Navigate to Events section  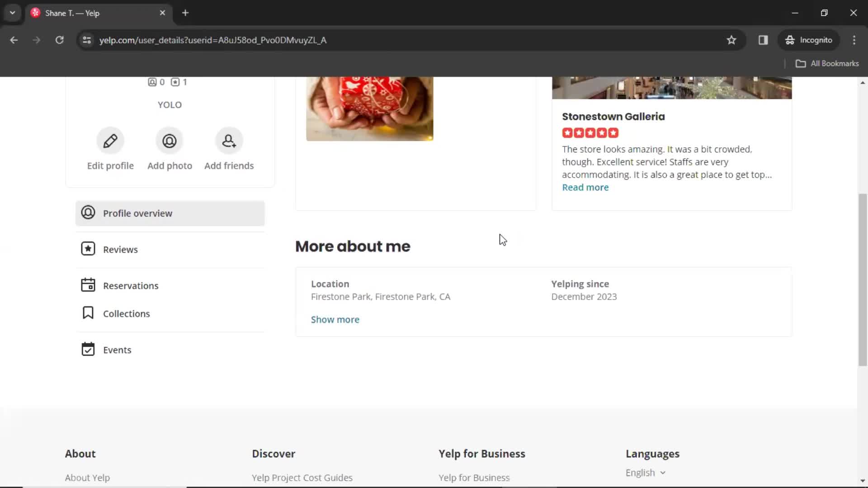click(x=118, y=350)
